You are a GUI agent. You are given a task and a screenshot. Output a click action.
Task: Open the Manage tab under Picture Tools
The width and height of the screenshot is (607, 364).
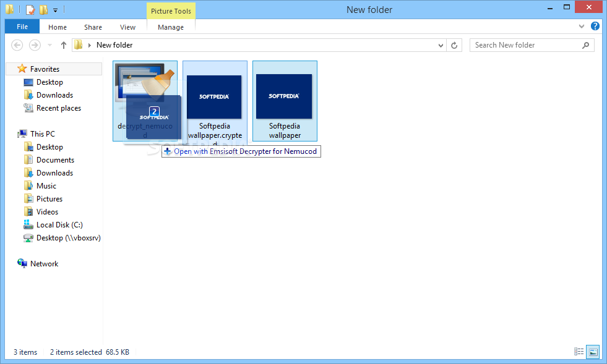point(171,27)
